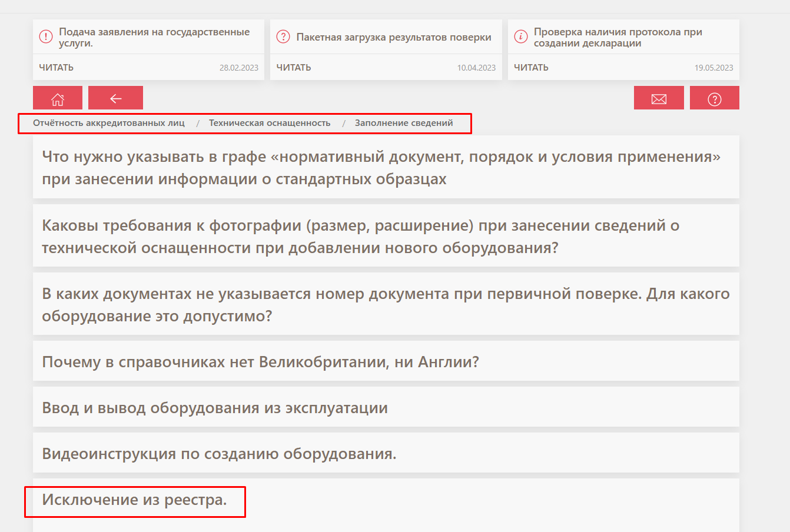Click ЧИТАТЬ dated 10.04.2023

coord(294,68)
